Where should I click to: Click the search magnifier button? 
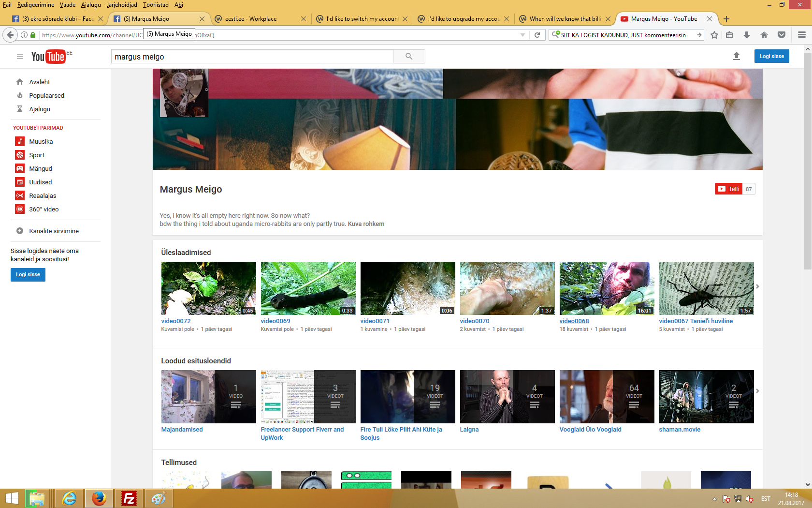pyautogui.click(x=409, y=57)
